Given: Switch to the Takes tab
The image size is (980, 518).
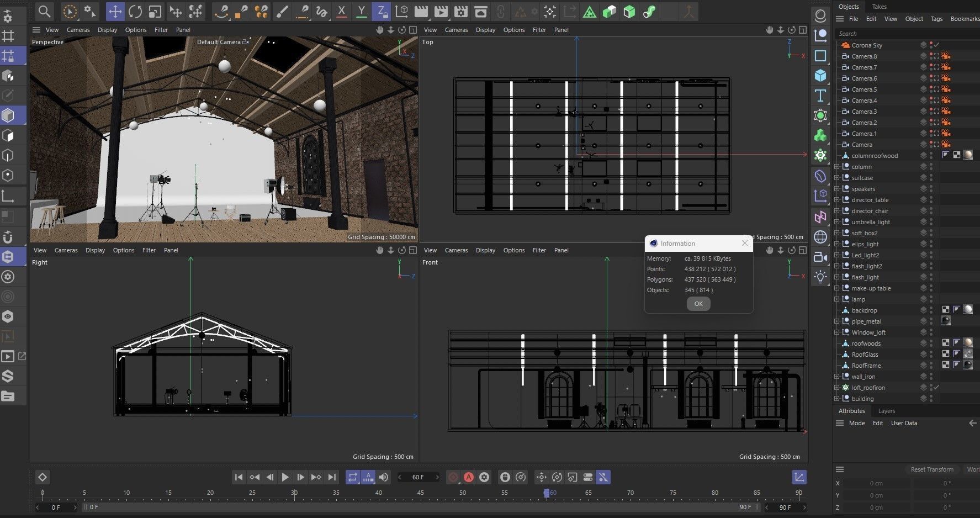Looking at the screenshot, I should pyautogui.click(x=879, y=7).
